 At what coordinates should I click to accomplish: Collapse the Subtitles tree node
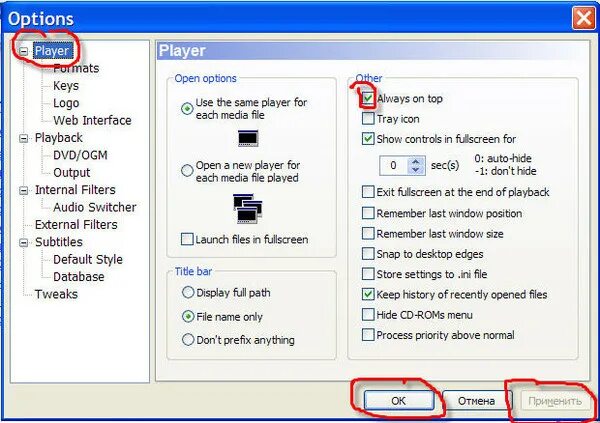tap(24, 242)
